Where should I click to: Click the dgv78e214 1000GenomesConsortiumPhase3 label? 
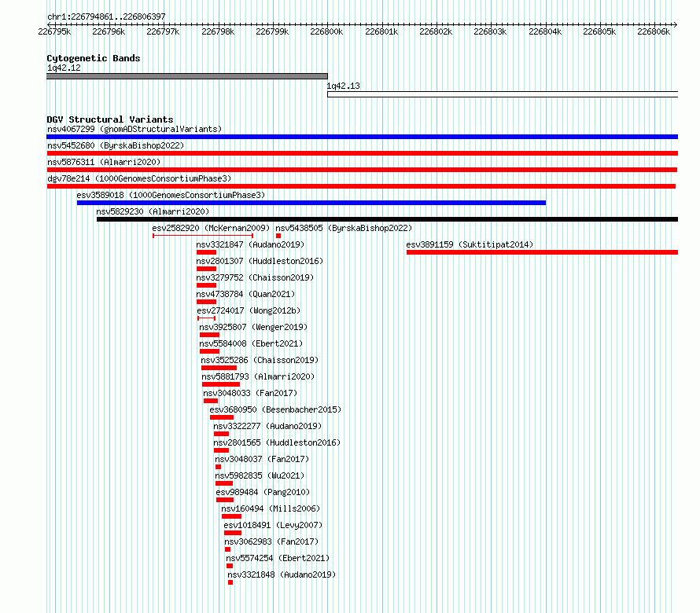(x=139, y=178)
